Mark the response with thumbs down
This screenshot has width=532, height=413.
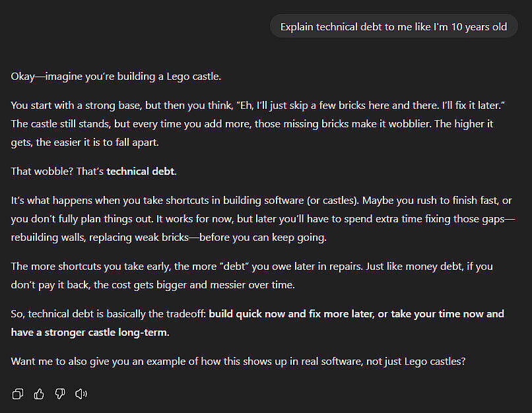point(60,394)
